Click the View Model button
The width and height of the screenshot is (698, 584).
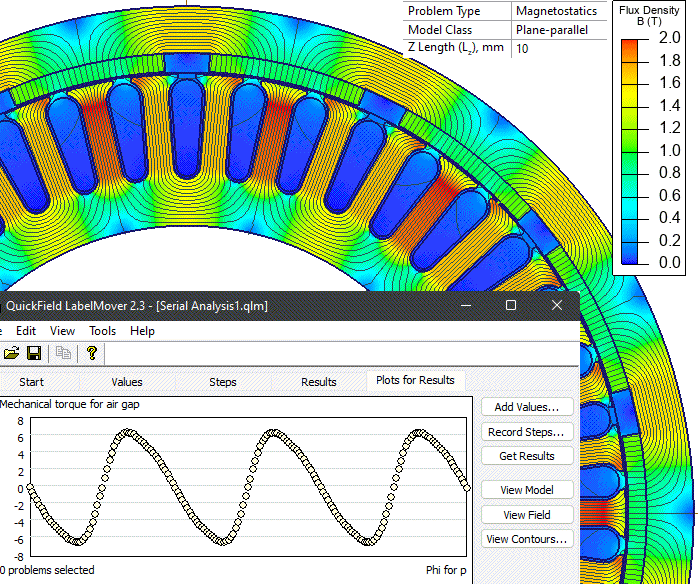pos(527,490)
